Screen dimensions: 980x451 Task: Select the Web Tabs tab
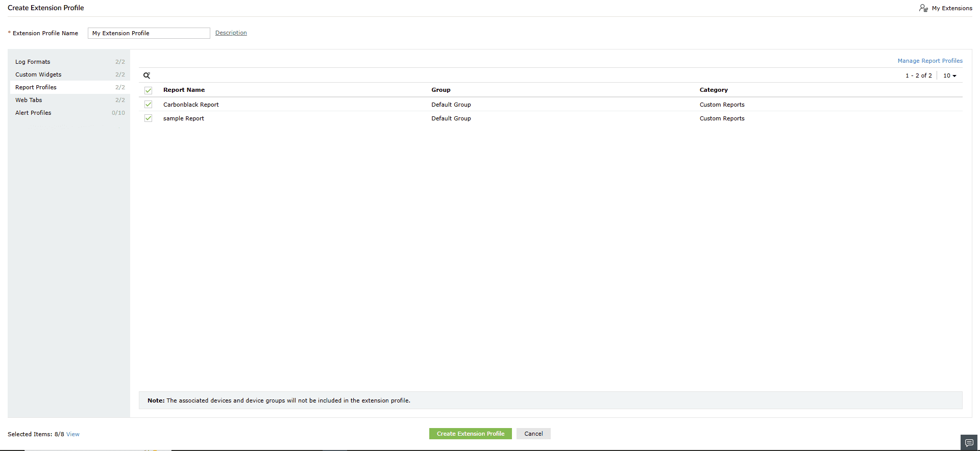[70, 100]
